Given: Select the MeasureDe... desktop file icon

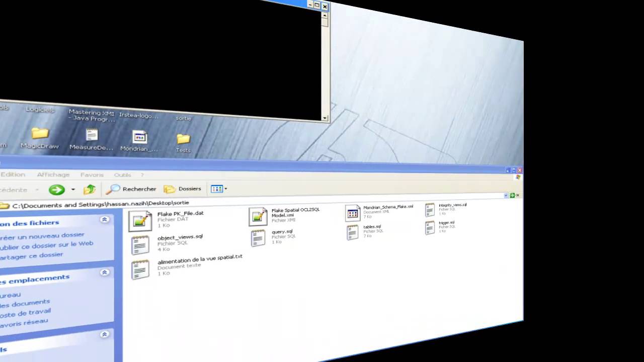Looking at the screenshot, I should pos(92,135).
